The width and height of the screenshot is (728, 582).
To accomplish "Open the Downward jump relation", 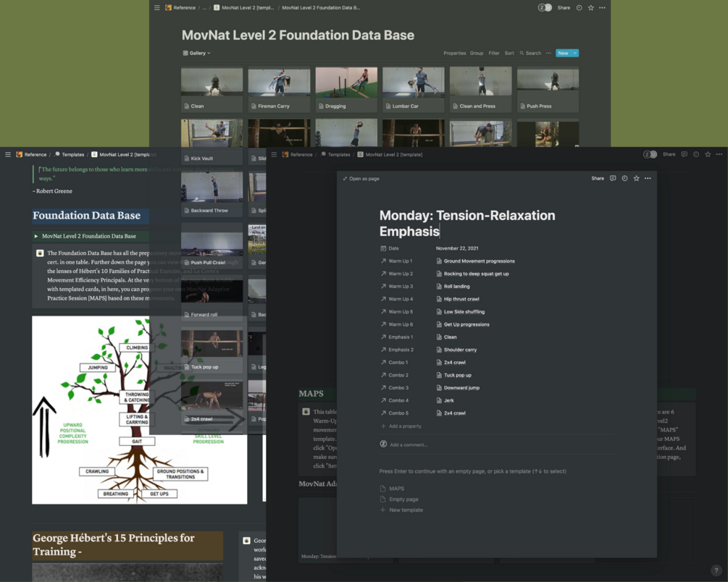I will [458, 388].
